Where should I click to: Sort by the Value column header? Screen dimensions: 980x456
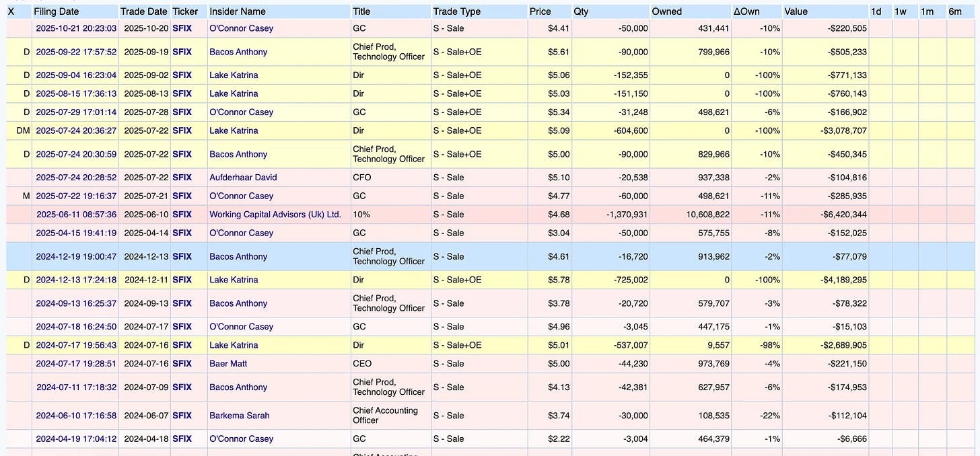796,11
